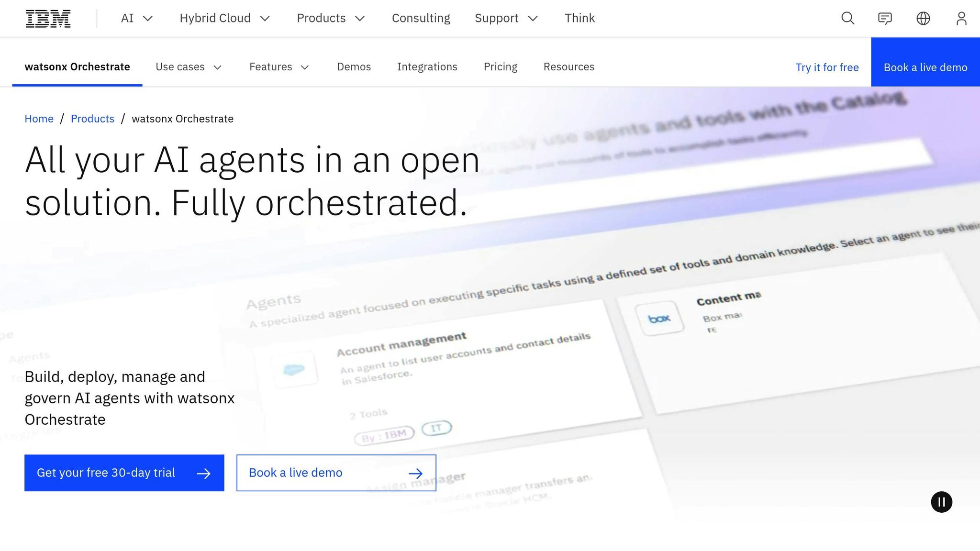This screenshot has width=980, height=551.
Task: Click Get your free 30-day trial
Action: click(x=105, y=473)
